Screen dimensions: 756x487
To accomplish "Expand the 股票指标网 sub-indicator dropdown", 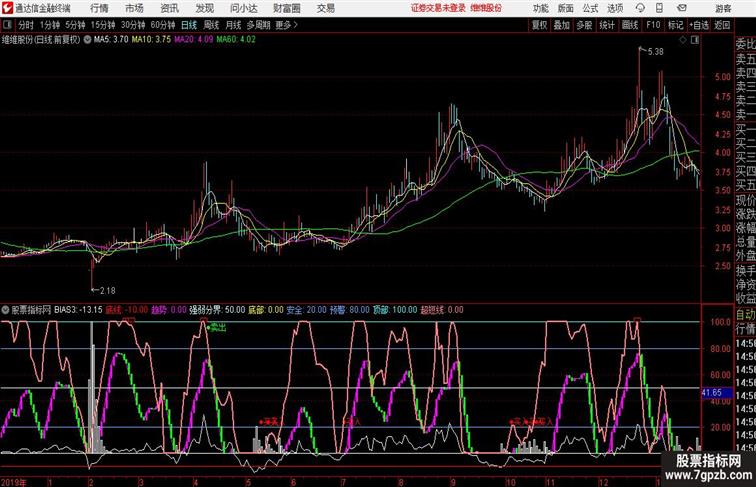I will click(5, 310).
